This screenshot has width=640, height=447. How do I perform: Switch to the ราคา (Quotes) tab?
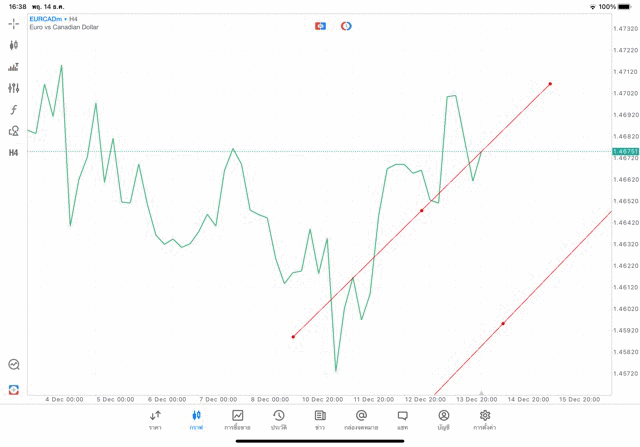click(x=155, y=419)
